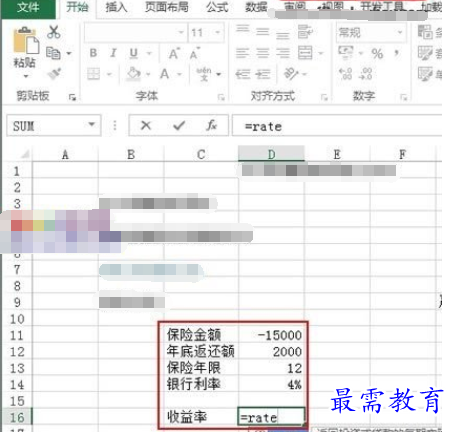Switch to the 开始 tab
The image size is (452, 432).
click(x=77, y=7)
